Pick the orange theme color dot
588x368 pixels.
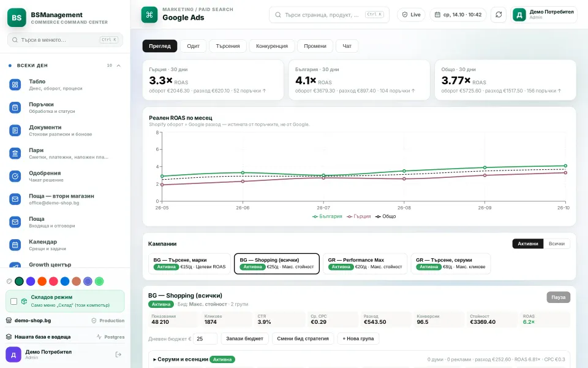[42, 282]
